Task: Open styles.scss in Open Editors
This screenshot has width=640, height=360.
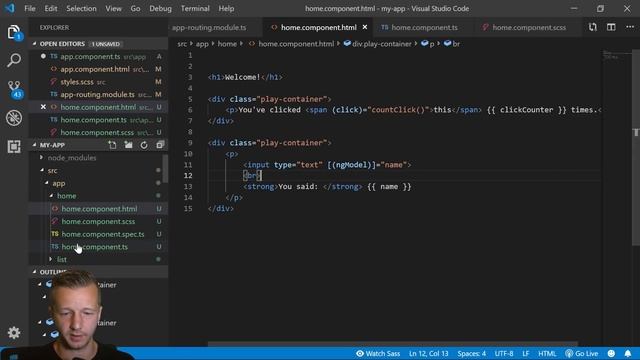Action: (x=98, y=82)
